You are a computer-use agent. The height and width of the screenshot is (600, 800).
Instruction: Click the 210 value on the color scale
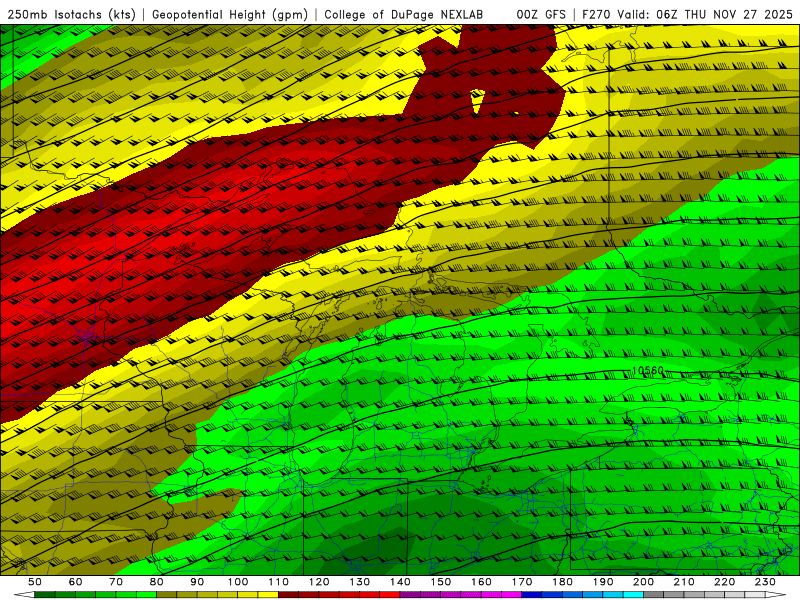(684, 582)
